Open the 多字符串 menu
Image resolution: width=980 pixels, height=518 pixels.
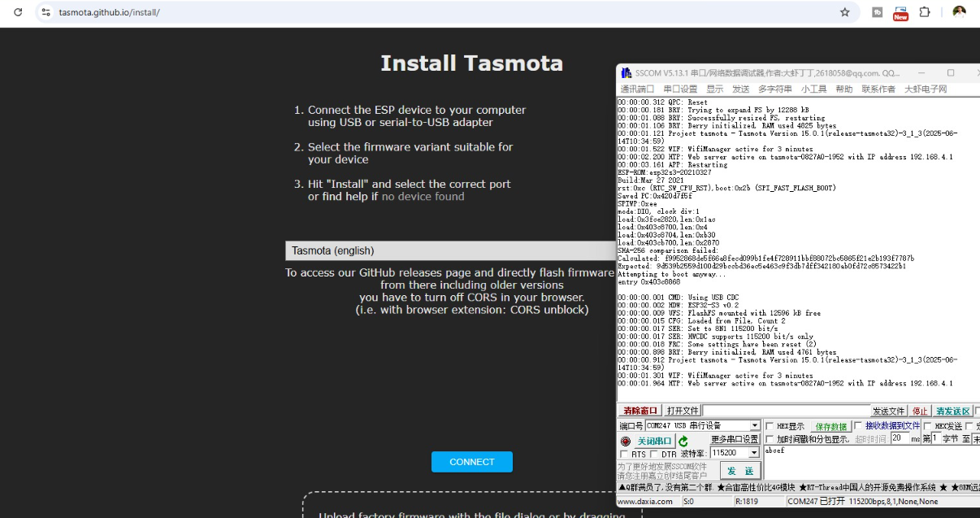(774, 89)
